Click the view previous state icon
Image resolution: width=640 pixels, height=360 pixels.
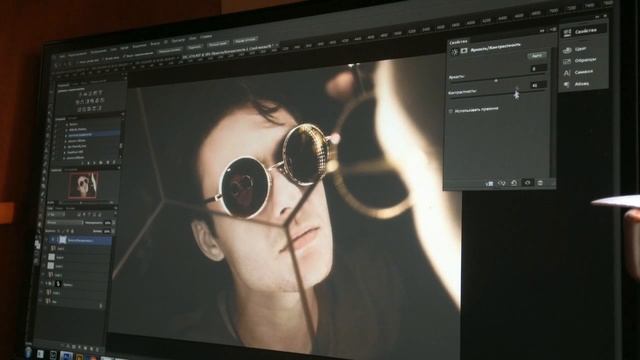[x=502, y=184]
